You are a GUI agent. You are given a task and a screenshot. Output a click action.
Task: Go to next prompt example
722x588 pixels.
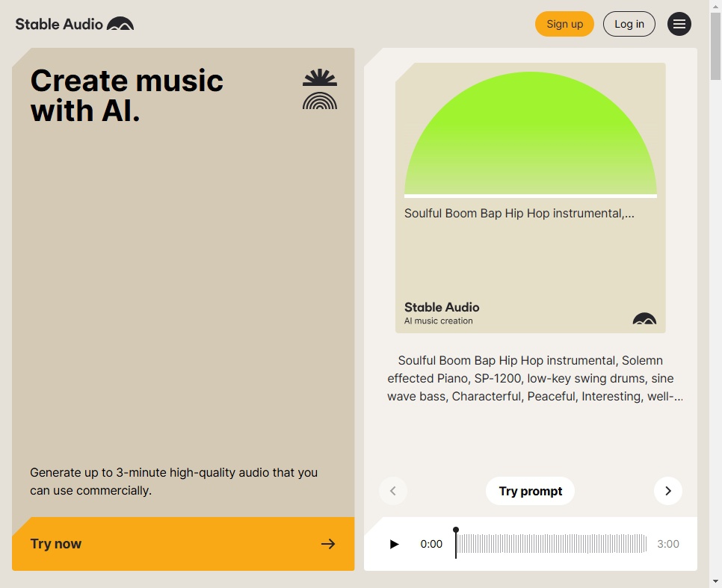[667, 491]
